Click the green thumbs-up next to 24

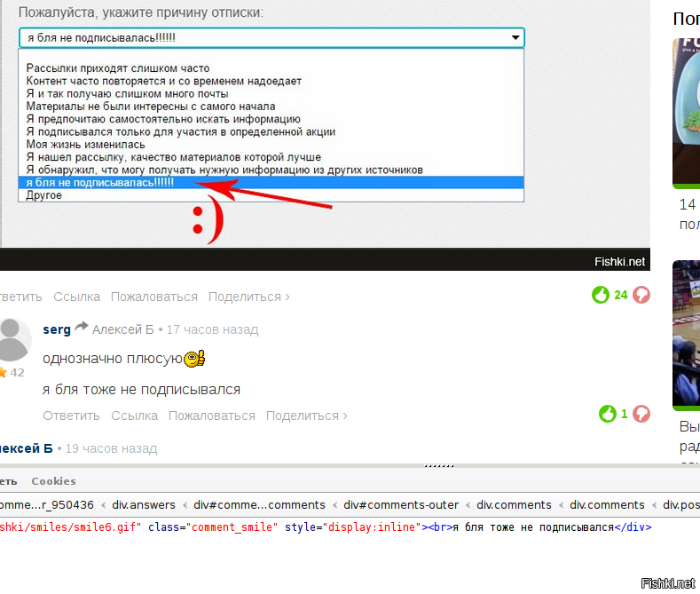[601, 295]
